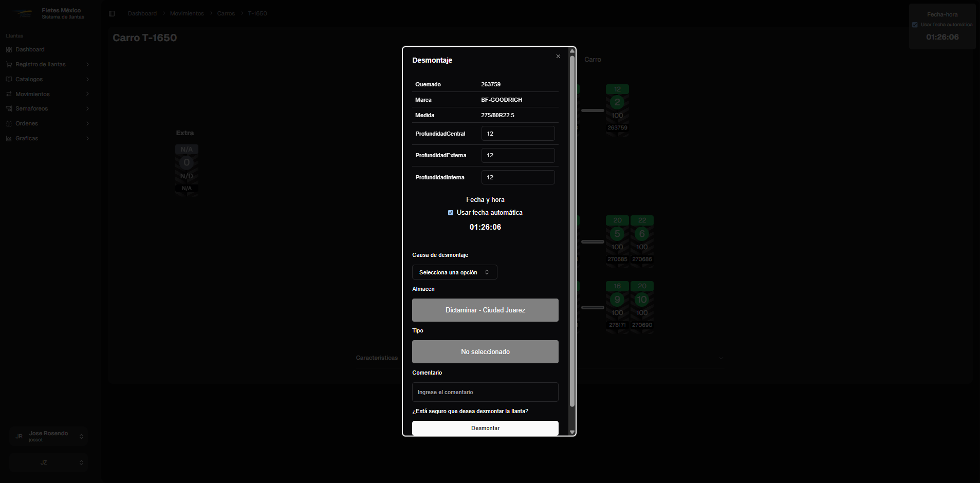
Task: Click the Semaforeos icon in sidebar
Action: coord(9,109)
